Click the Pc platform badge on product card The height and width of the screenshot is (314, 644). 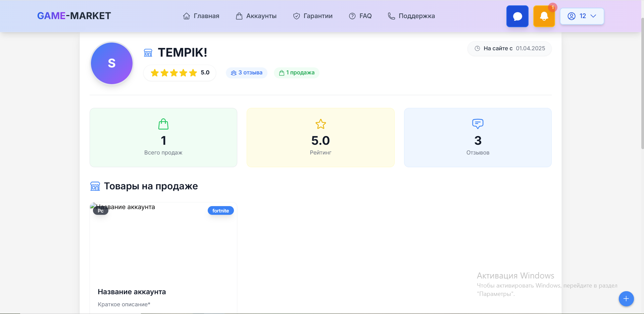(x=101, y=211)
